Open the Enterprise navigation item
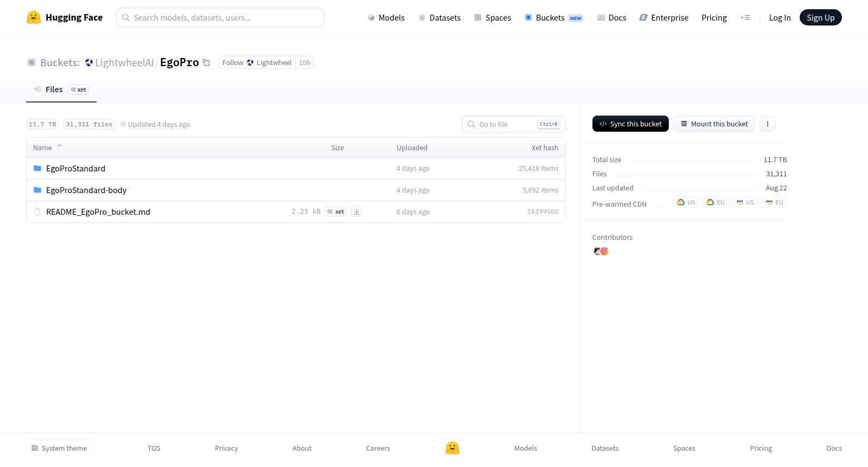Image resolution: width=868 pixels, height=467 pixels. (x=663, y=17)
